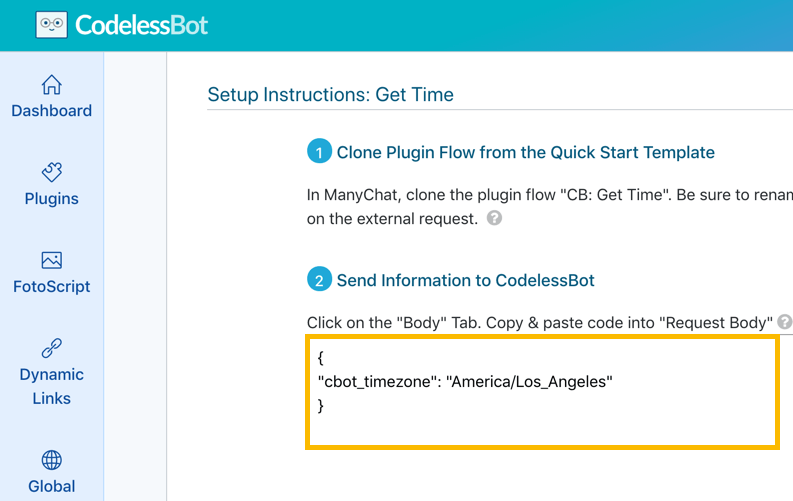The image size is (793, 501).
Task: Click the Dynamic Links chain icon
Action: tap(52, 348)
